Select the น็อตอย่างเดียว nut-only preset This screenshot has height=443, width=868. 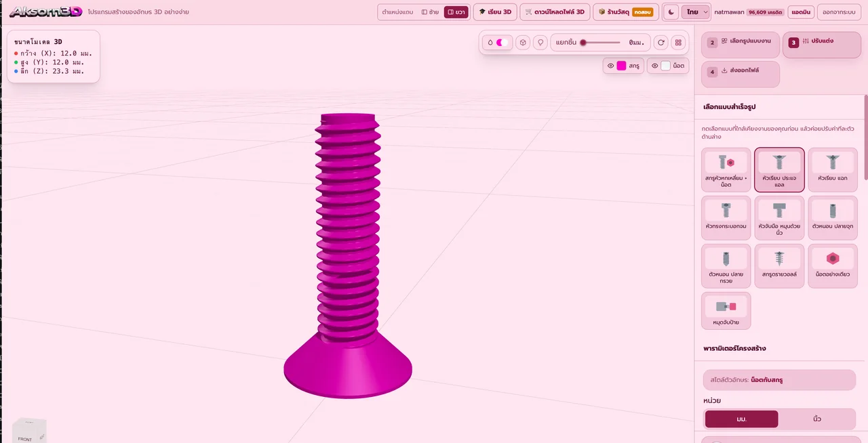(x=833, y=266)
